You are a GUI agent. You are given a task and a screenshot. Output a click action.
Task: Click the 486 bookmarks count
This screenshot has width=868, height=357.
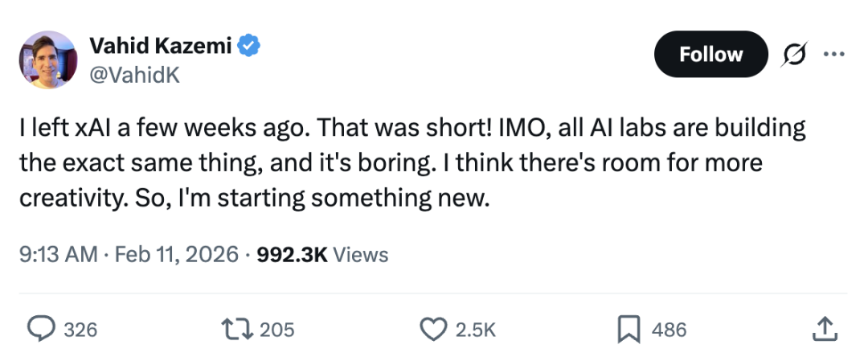(669, 329)
